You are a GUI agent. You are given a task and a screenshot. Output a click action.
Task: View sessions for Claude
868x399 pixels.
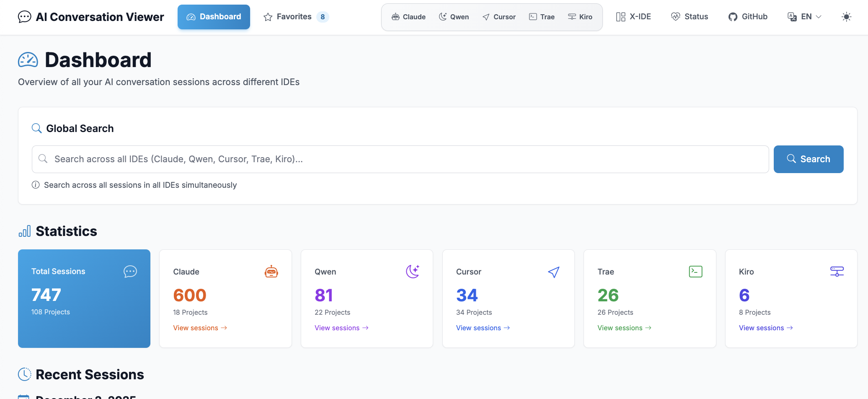[200, 328]
